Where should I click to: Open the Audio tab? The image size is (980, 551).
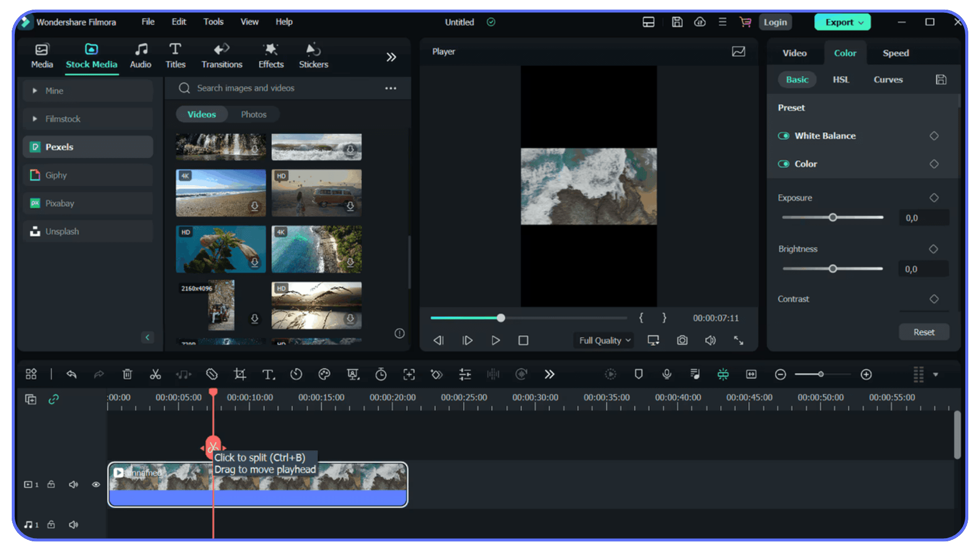140,56
